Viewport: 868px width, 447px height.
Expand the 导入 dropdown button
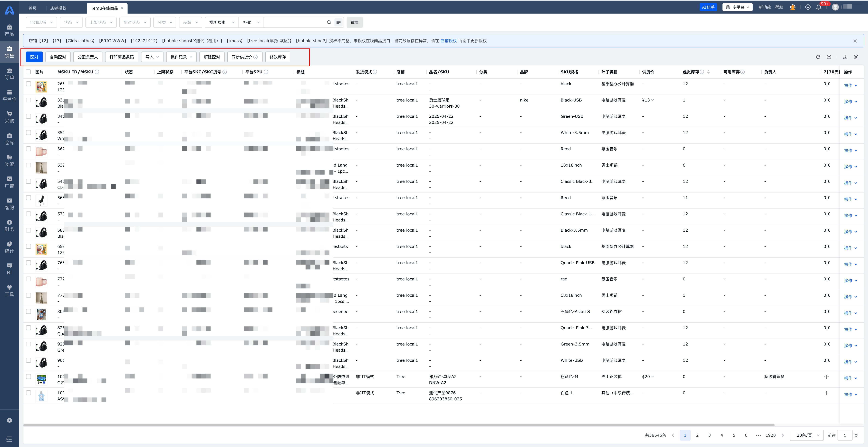[152, 57]
